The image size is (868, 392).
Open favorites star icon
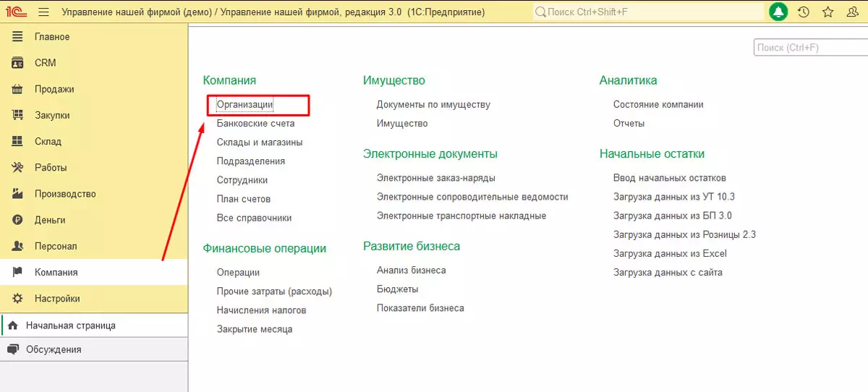pos(828,12)
